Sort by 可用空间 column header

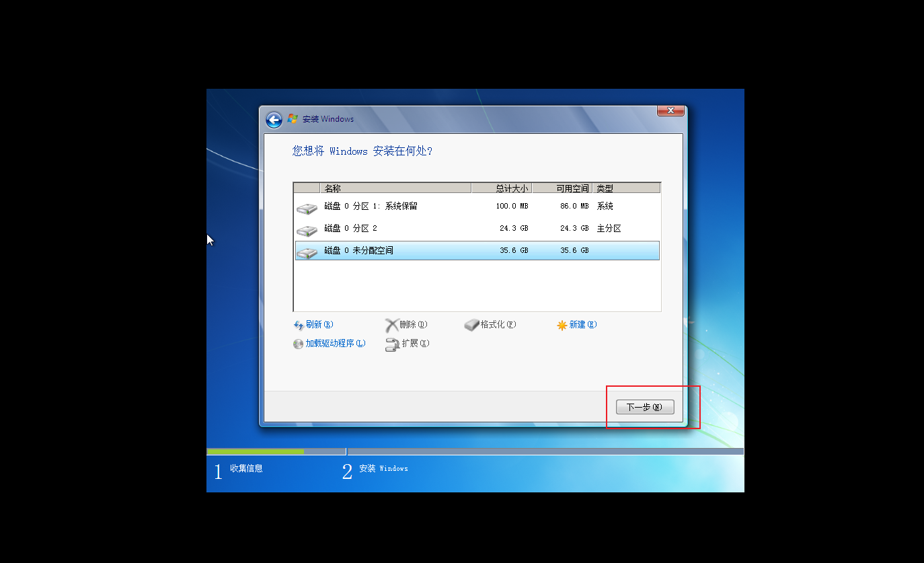[x=562, y=188]
